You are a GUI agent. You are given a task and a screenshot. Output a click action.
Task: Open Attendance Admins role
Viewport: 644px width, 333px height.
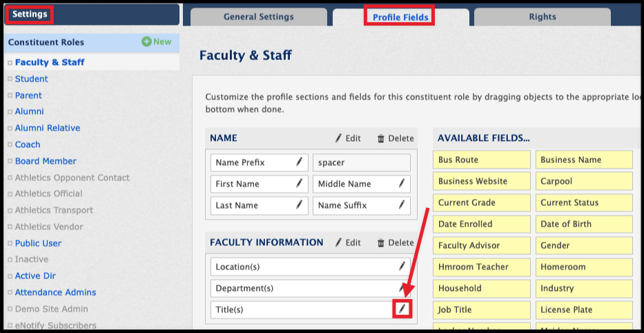click(x=55, y=292)
